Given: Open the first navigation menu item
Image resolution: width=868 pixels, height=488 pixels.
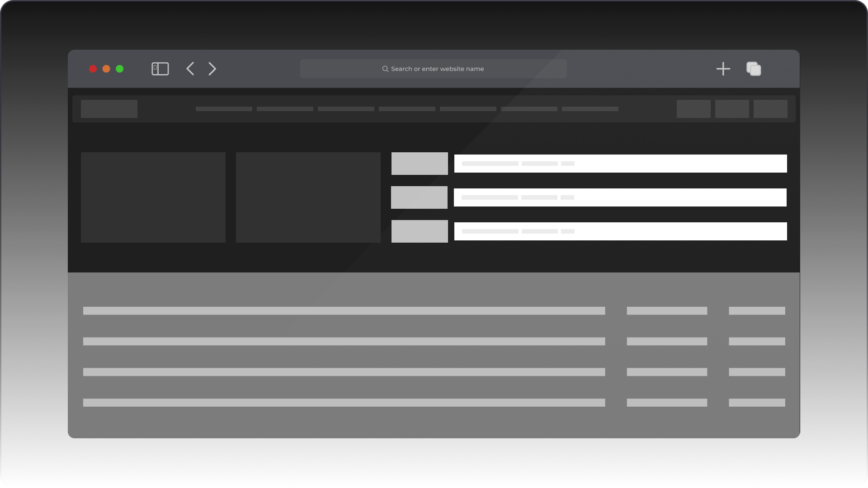Looking at the screenshot, I should [x=224, y=109].
